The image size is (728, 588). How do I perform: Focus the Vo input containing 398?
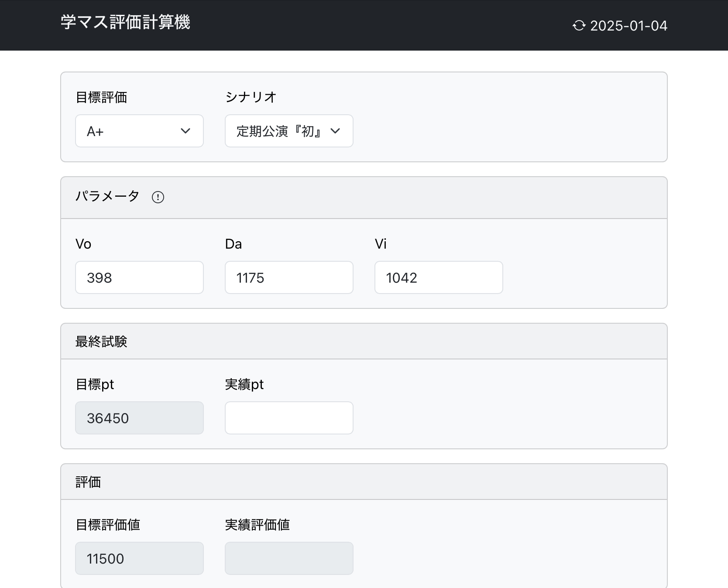[139, 277]
